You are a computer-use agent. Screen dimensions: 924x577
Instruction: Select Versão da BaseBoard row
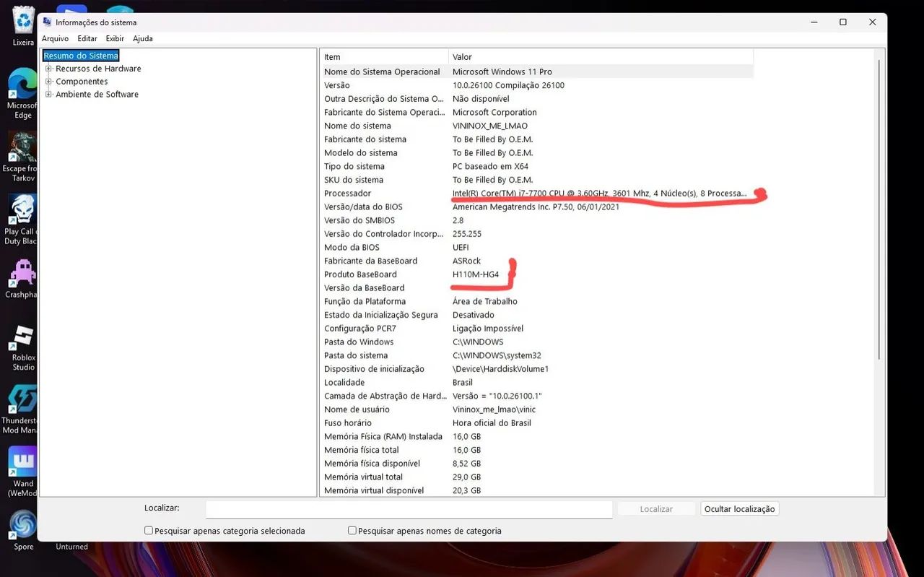pos(537,287)
